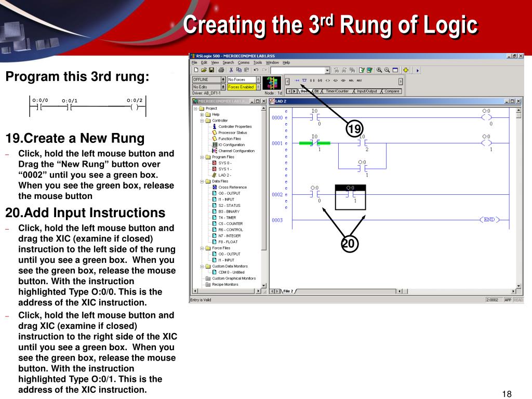Click the Zoom In magnifier icon
This screenshot has height=399, width=532.
coord(379,70)
